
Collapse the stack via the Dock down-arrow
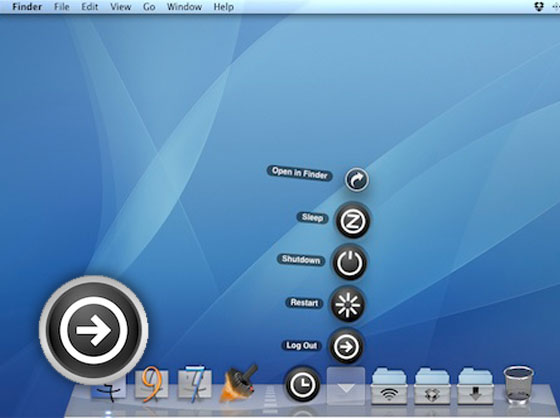346,386
